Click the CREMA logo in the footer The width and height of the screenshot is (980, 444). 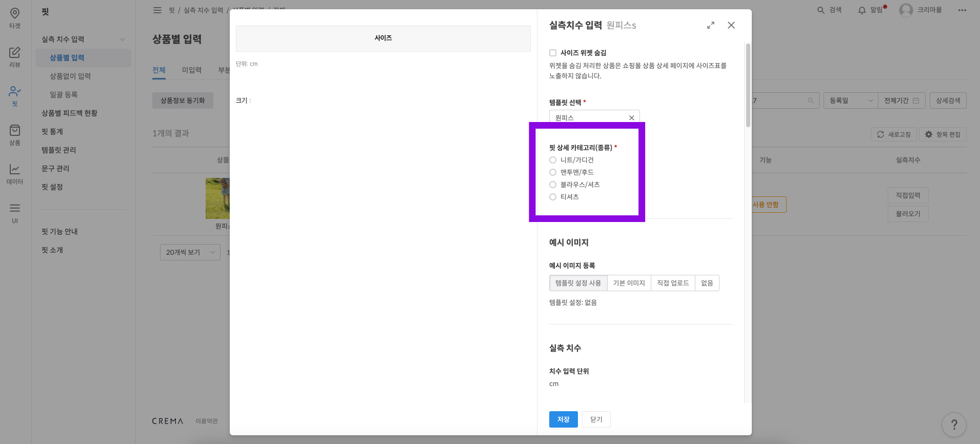168,421
